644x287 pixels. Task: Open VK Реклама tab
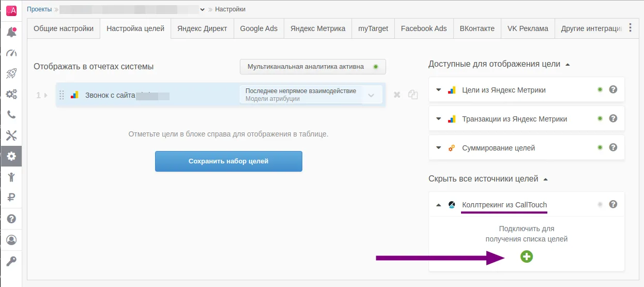point(528,28)
